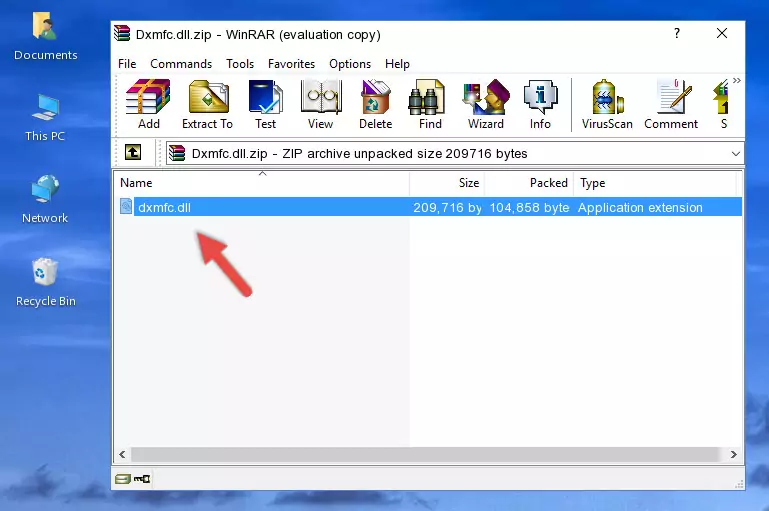Open the View file tool
Image resolution: width=769 pixels, height=511 pixels.
coord(321,104)
